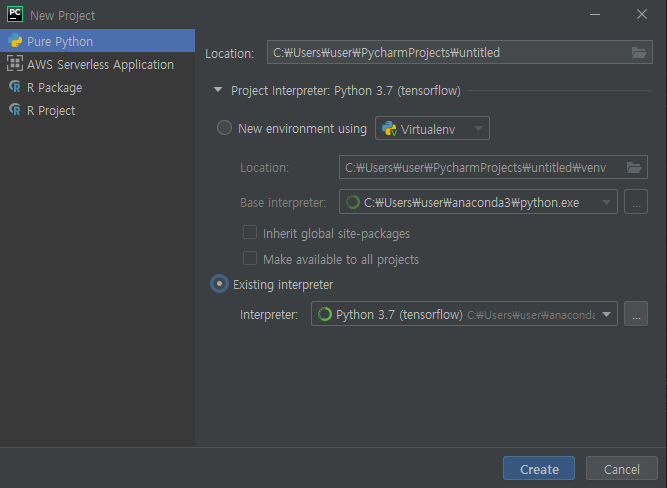Click the AWS Serverless Application icon
Viewport: 667px width, 488px height.
pos(15,63)
